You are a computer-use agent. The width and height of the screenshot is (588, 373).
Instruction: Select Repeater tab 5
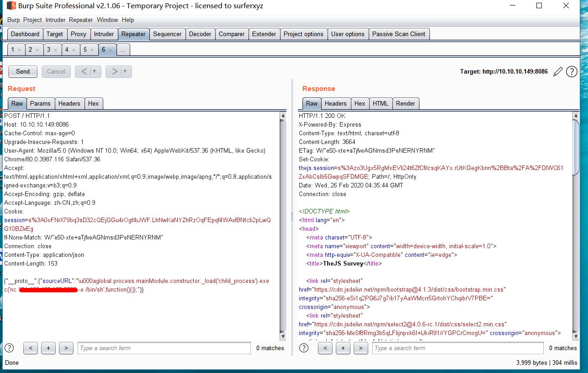(x=85, y=50)
